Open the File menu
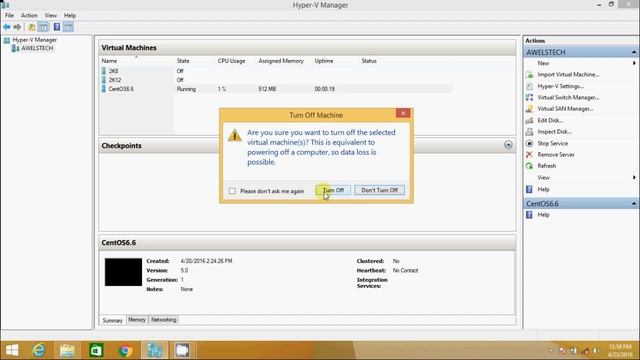 [9, 16]
